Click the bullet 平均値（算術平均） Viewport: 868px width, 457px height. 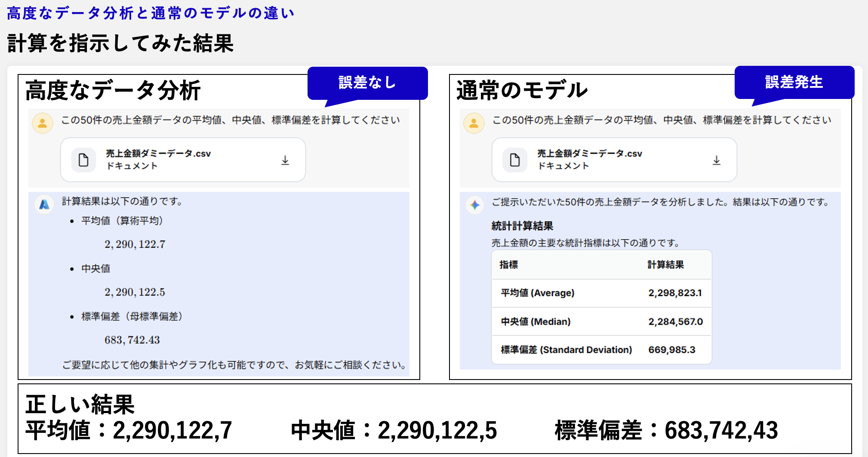(122, 221)
